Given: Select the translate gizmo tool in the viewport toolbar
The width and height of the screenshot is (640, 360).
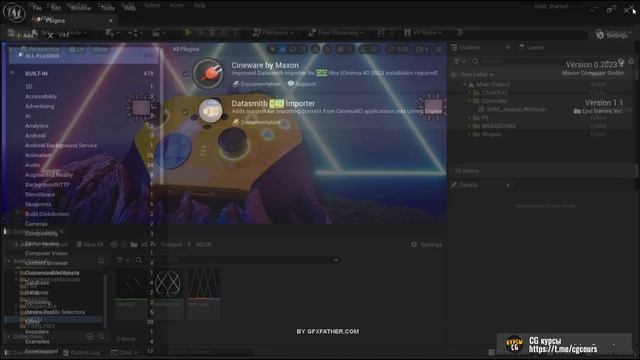Looking at the screenshot, I should [282, 49].
